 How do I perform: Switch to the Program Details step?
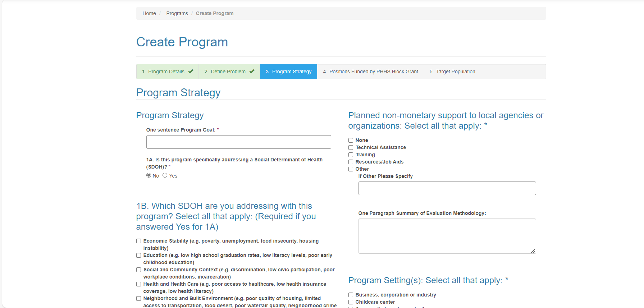166,72
